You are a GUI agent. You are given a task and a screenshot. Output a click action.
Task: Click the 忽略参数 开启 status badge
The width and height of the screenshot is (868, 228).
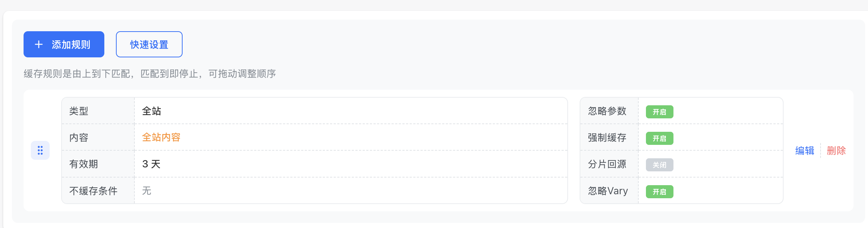click(659, 112)
